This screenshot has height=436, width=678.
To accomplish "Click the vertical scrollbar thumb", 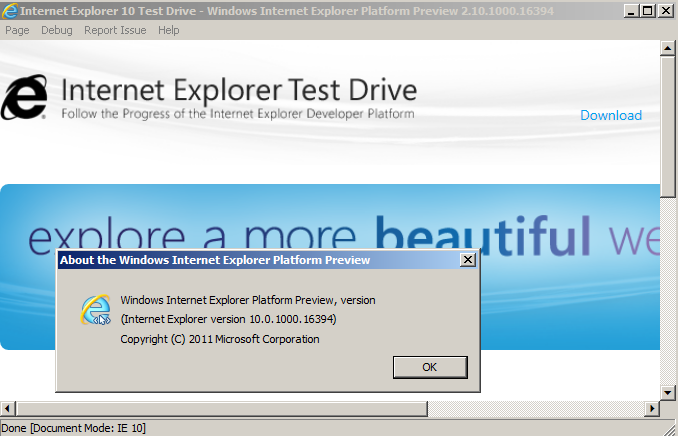I will point(668,126).
